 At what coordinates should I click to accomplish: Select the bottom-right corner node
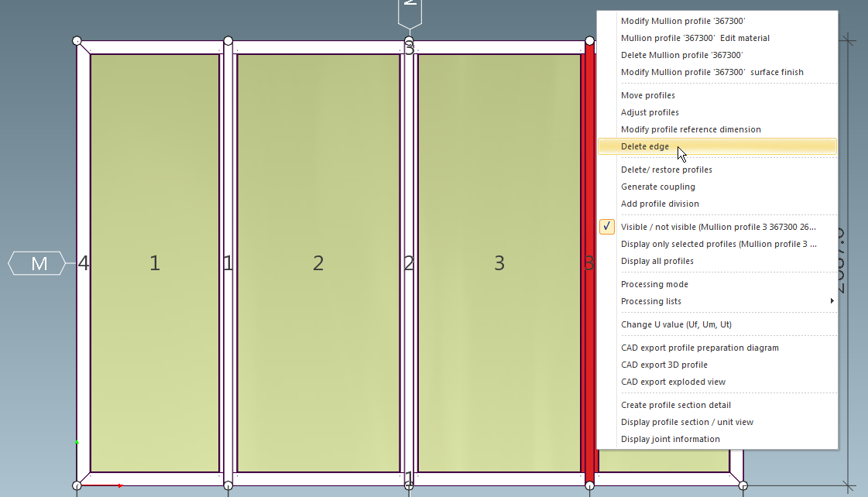coord(743,485)
